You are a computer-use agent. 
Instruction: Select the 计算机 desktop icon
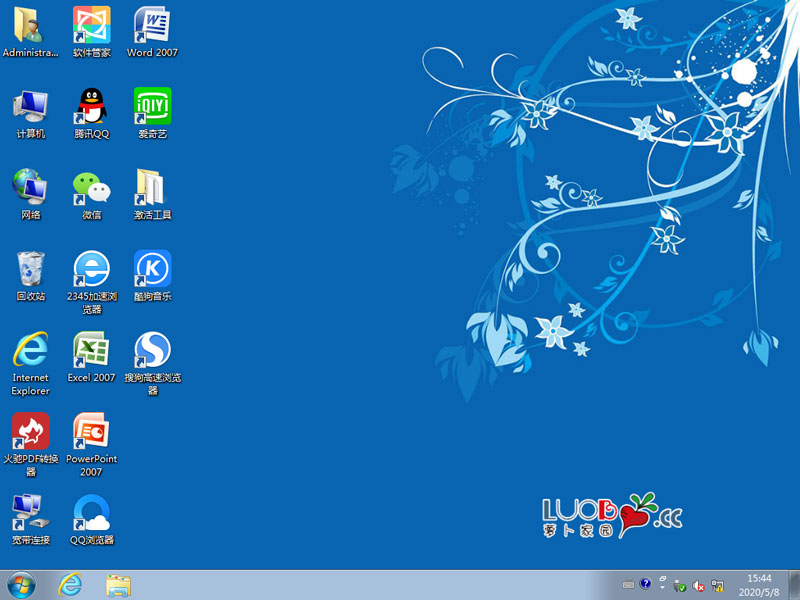coord(30,106)
